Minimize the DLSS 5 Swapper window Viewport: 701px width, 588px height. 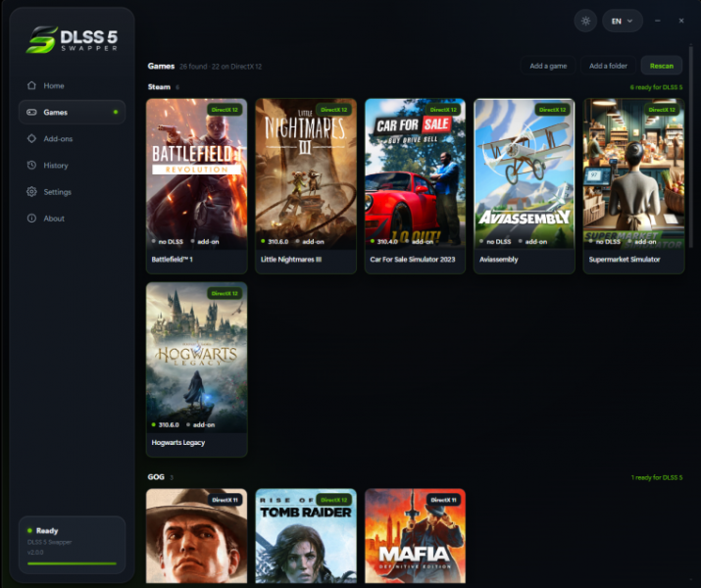tap(658, 21)
